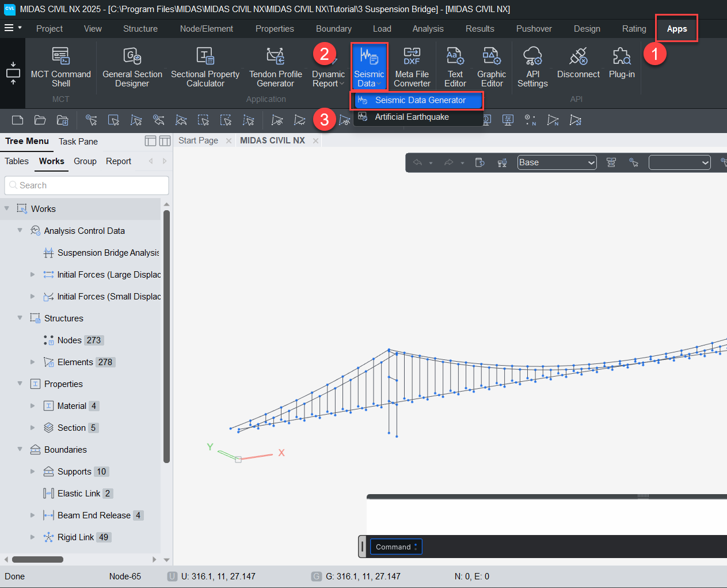Screen dimensions: 727x588
Task: Click the undo arrow in view toolbar
Action: click(418, 163)
